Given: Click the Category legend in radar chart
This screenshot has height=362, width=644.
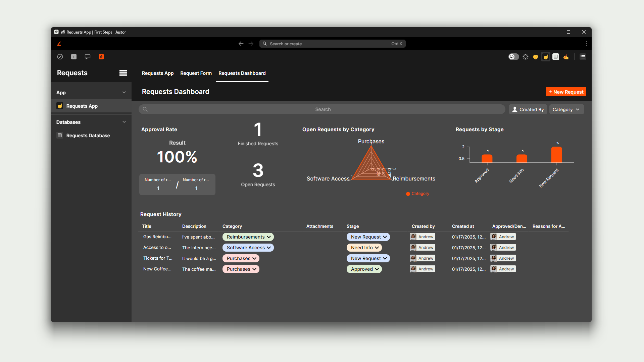Looking at the screenshot, I should click(x=417, y=194).
